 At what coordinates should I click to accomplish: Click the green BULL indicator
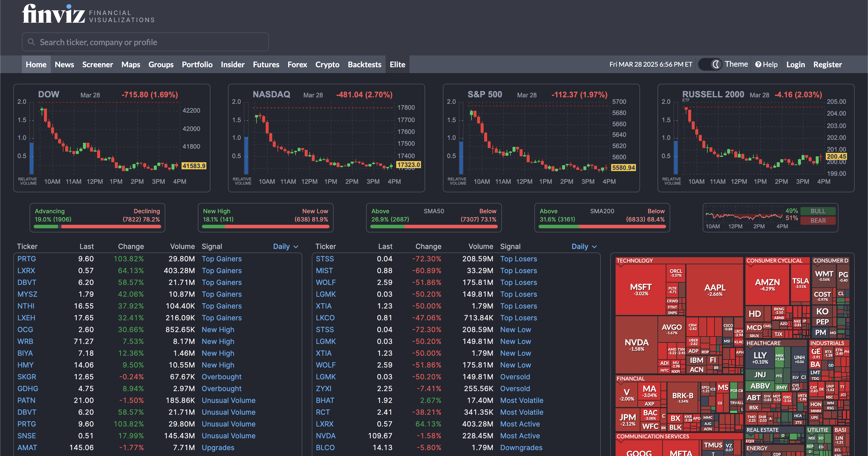(818, 211)
